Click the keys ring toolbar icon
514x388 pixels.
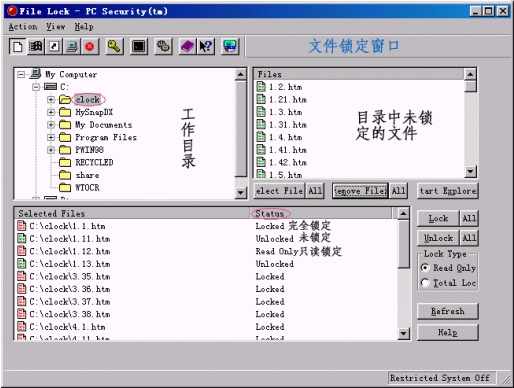[163, 47]
